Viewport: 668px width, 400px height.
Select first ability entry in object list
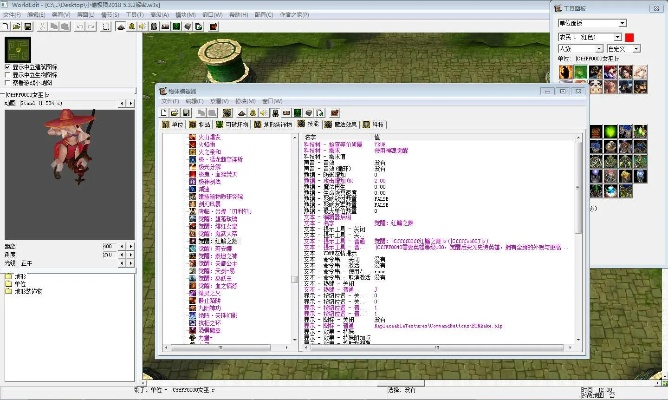(206, 138)
